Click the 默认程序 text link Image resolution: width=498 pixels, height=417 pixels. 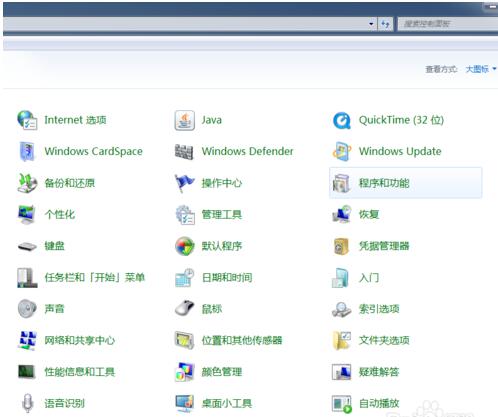coord(222,246)
